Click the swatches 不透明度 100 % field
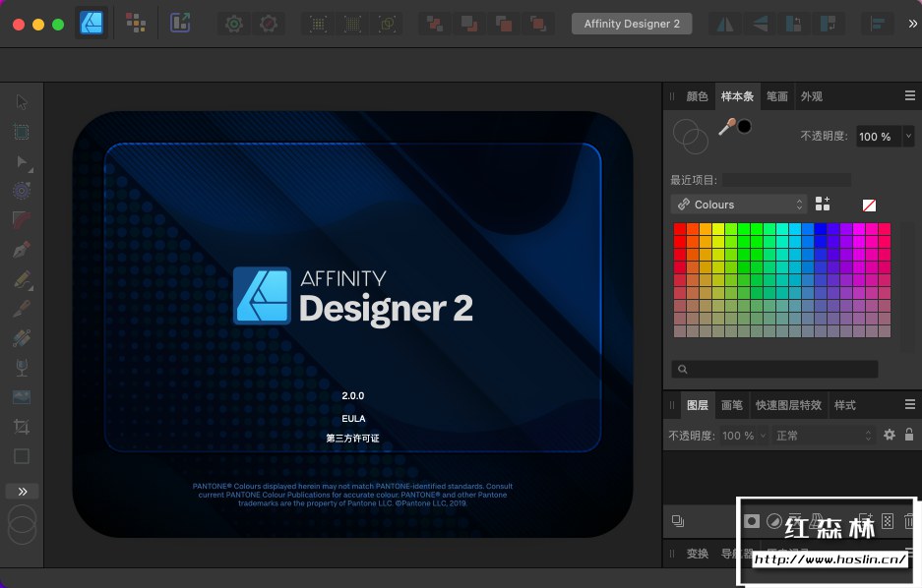The height and width of the screenshot is (588, 922). pyautogui.click(x=878, y=137)
